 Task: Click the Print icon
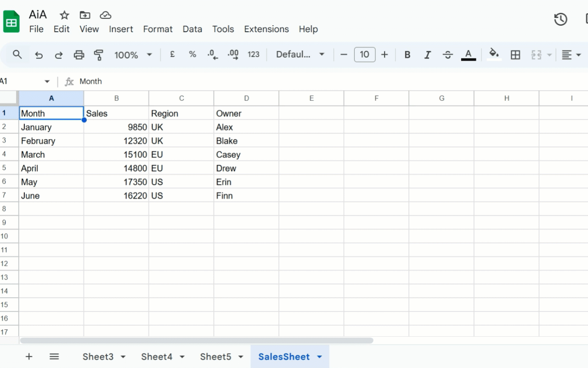click(x=79, y=54)
